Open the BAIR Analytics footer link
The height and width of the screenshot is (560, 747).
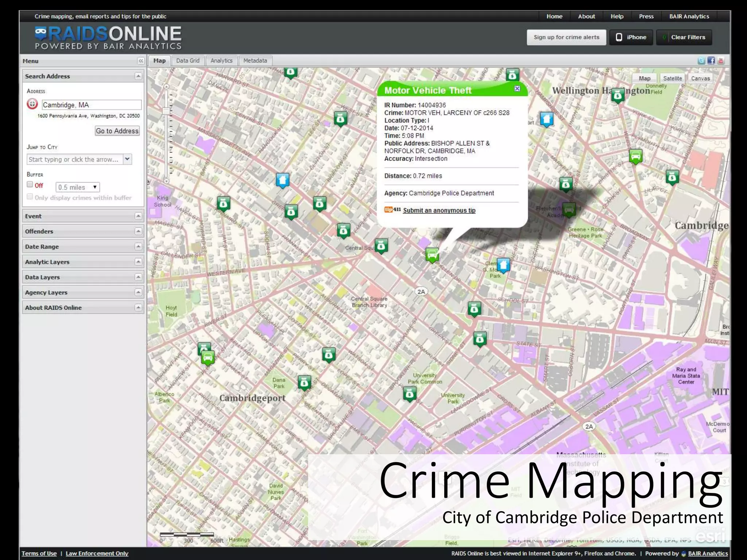tap(708, 553)
